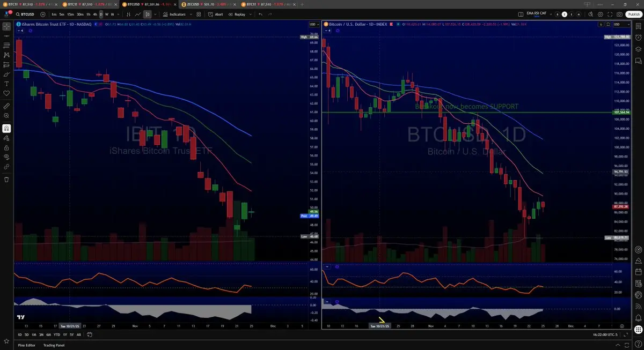Start bar Replay
Image resolution: width=644 pixels, height=350 pixels.
[237, 14]
